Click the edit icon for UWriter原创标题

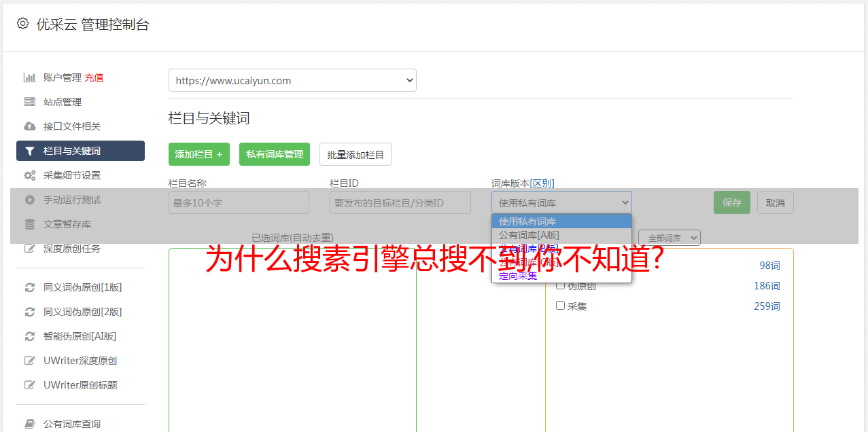[x=30, y=385]
